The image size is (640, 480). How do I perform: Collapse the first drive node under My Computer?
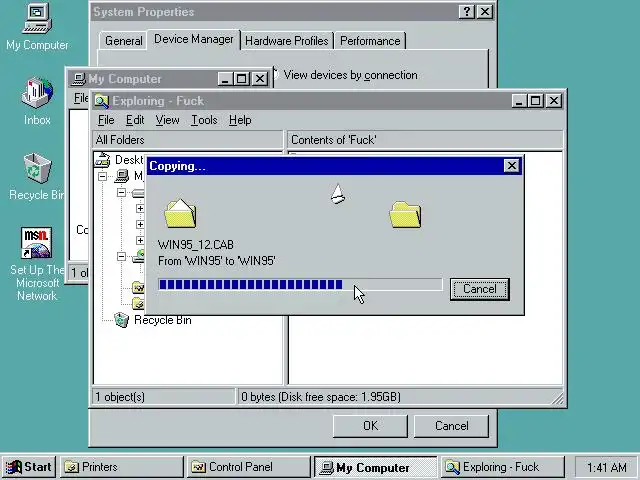pyautogui.click(x=121, y=192)
